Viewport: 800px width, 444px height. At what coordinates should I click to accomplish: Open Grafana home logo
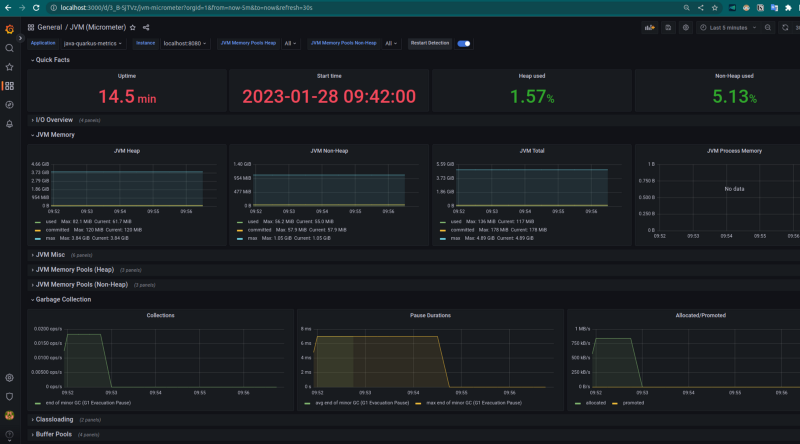pyautogui.click(x=9, y=30)
